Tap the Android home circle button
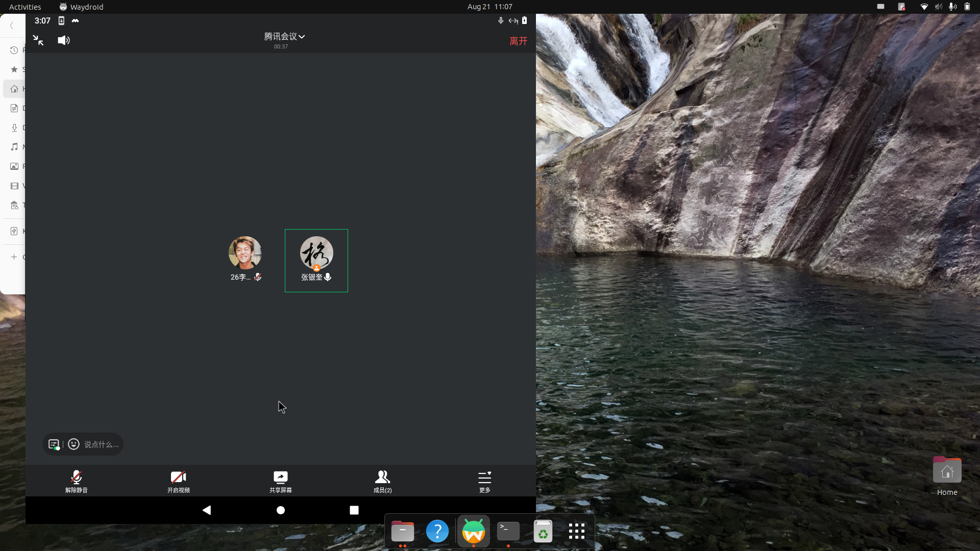This screenshot has width=980, height=551. (281, 510)
